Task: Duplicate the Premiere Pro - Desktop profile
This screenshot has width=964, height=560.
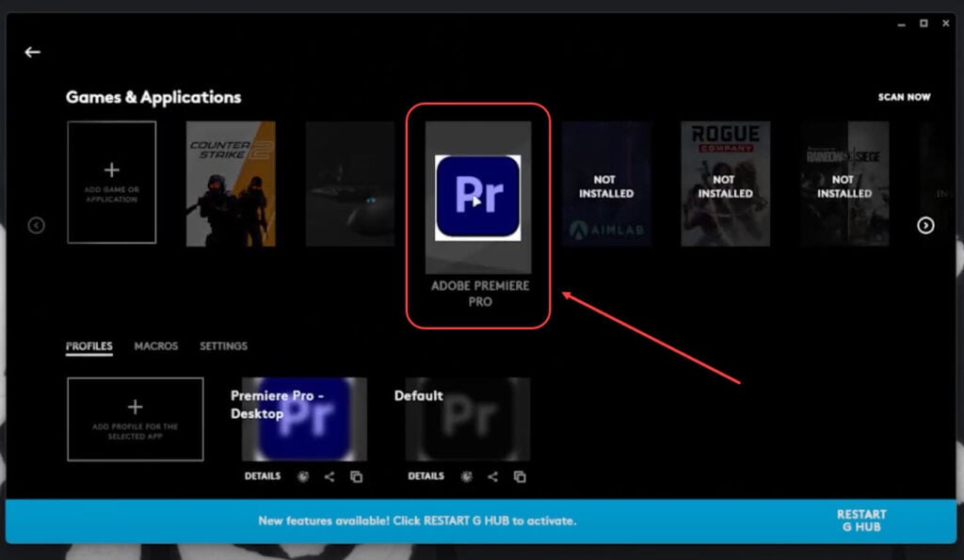Action: [357, 476]
